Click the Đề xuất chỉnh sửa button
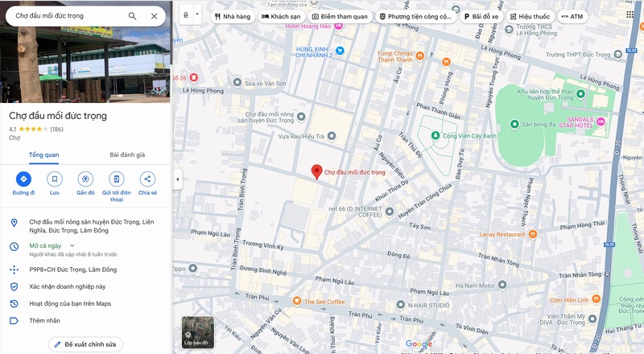The image size is (644, 354). 85,344
